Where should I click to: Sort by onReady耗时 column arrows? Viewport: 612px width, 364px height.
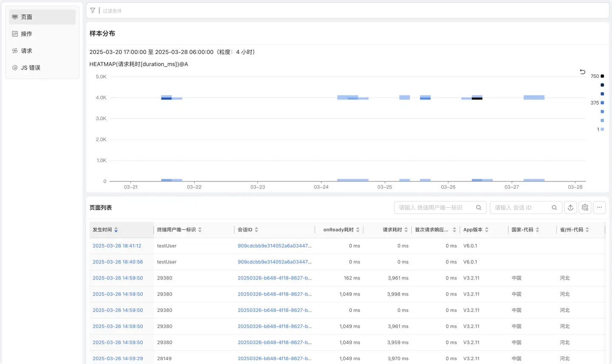pos(358,230)
